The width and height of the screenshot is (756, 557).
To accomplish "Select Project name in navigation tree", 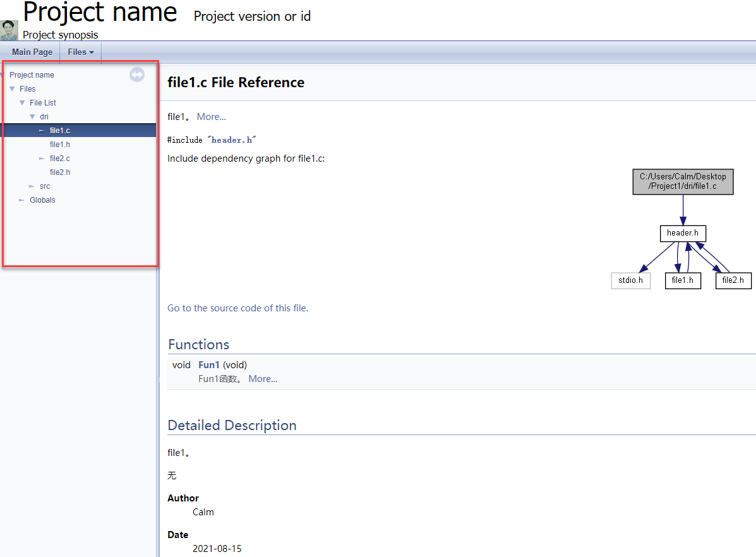I will point(32,75).
